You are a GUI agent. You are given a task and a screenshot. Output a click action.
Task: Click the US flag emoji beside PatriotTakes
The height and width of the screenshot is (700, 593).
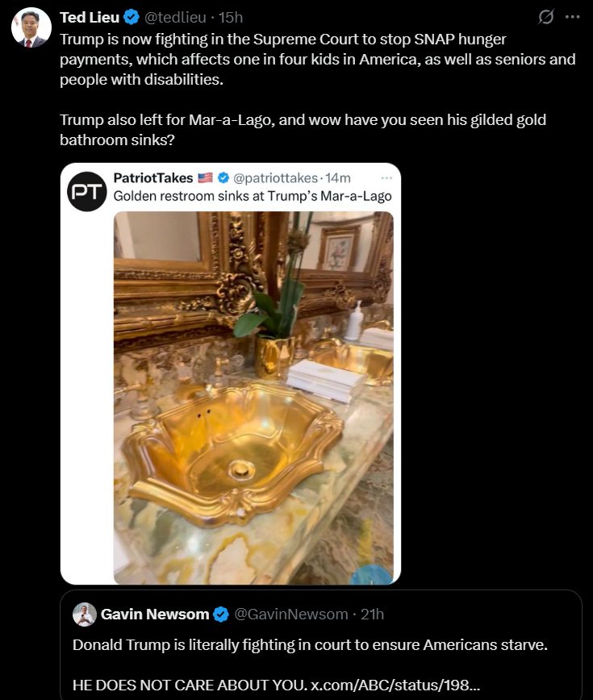click(x=206, y=177)
